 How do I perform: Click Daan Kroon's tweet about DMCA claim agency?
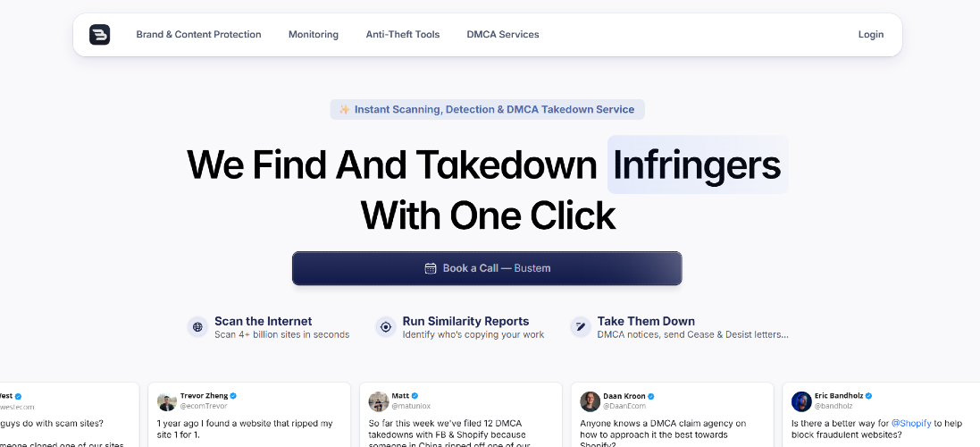point(663,433)
